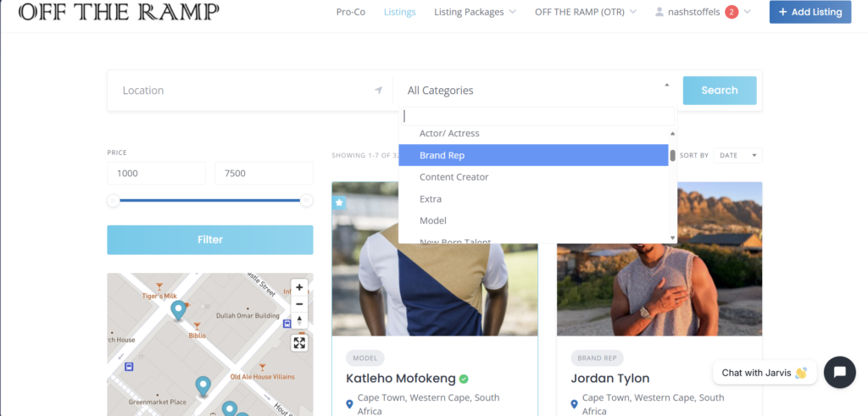Click the right handle of price slider
This screenshot has width=868, height=416.
pos(307,200)
